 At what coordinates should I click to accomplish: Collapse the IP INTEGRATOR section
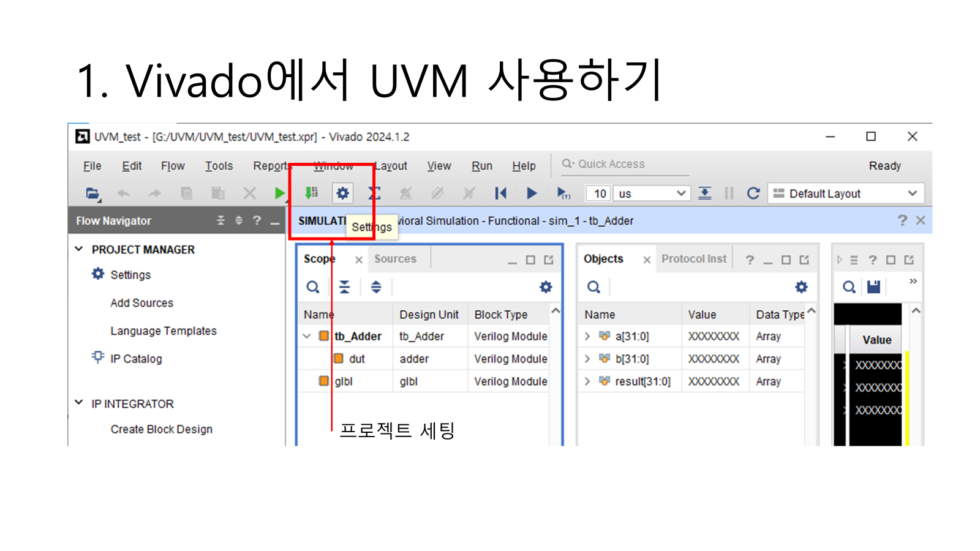point(79,403)
